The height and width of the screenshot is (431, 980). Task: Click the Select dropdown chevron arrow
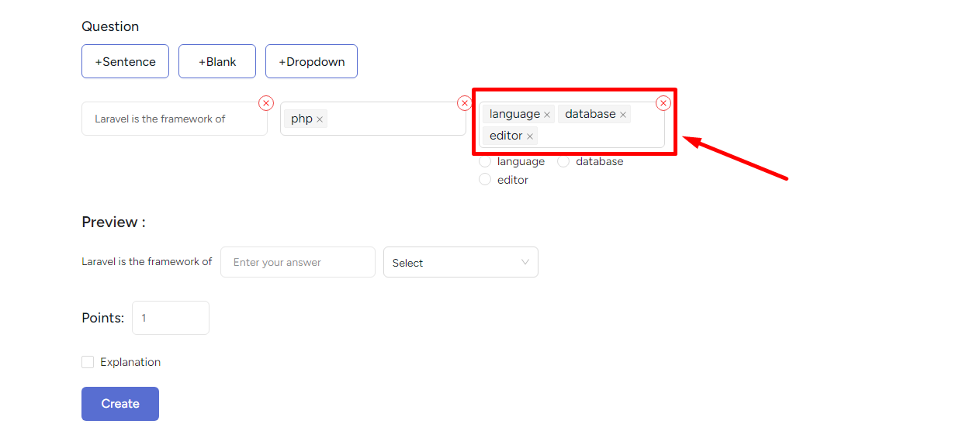click(x=525, y=262)
